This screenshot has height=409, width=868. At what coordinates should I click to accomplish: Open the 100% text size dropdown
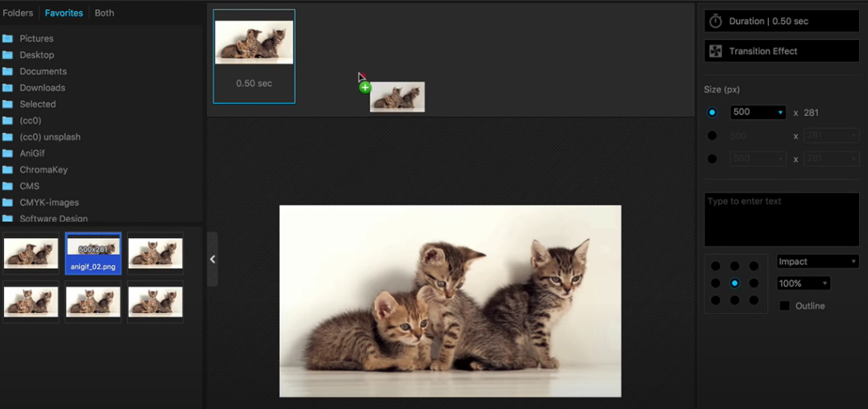coord(803,284)
